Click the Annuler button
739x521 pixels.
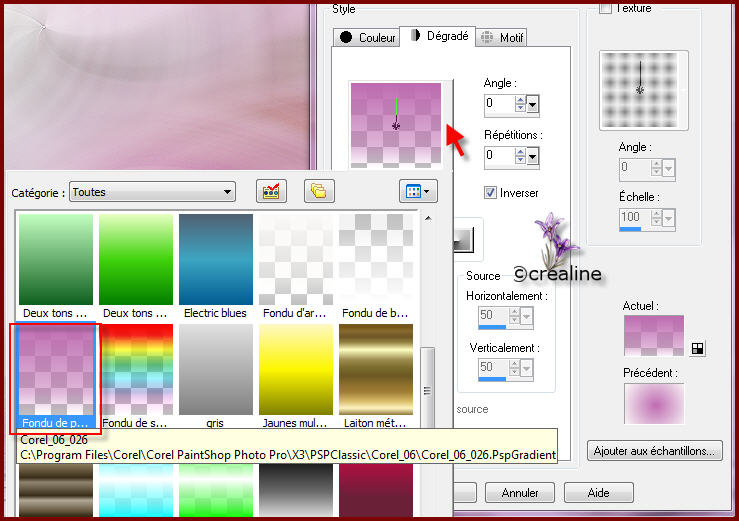tap(519, 493)
